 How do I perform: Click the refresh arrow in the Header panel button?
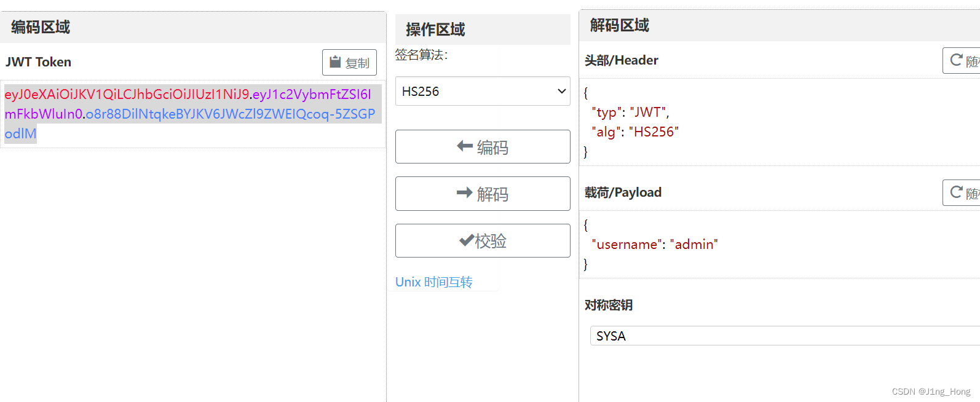[956, 60]
